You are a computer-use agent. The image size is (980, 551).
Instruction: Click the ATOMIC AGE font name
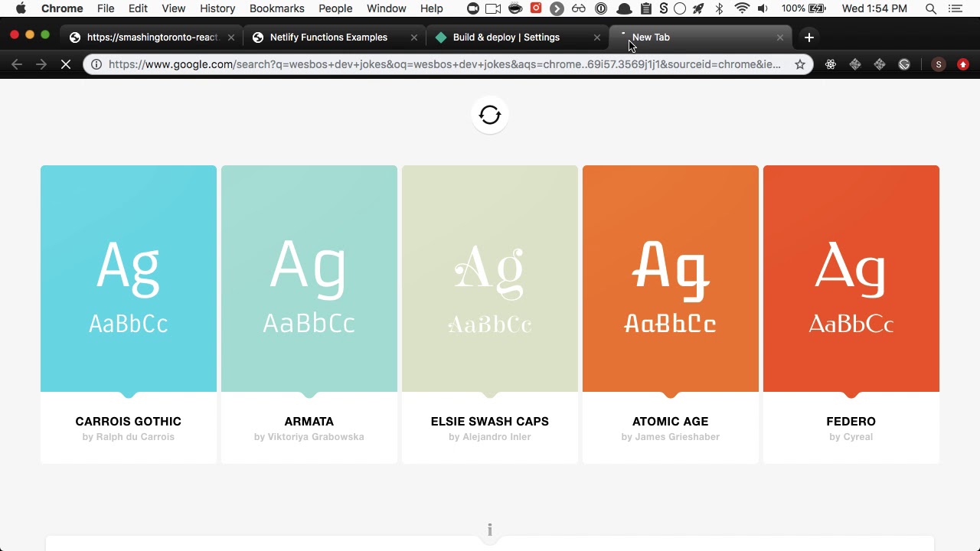pos(671,422)
